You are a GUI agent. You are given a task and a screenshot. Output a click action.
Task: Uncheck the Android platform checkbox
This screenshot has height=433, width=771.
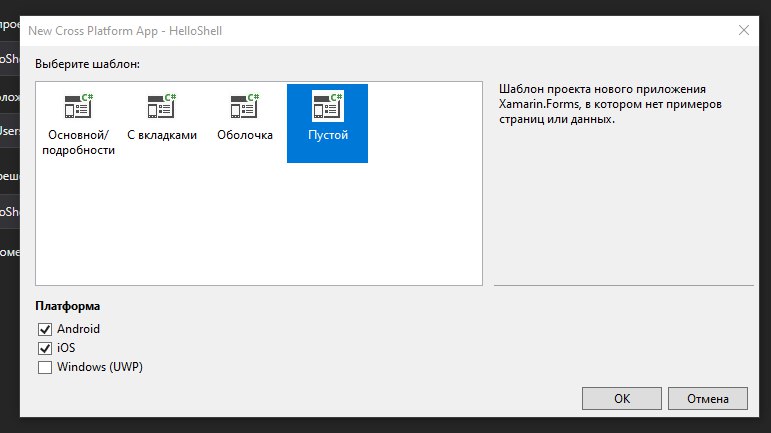click(x=45, y=329)
